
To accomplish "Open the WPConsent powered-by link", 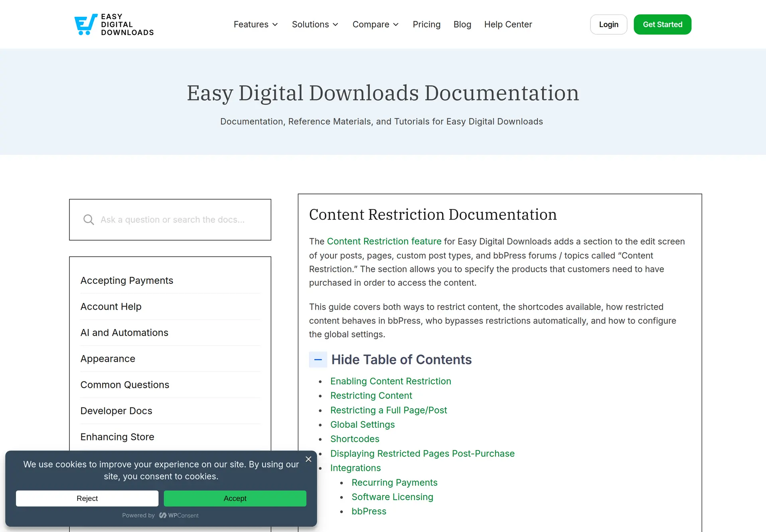I will pyautogui.click(x=179, y=515).
